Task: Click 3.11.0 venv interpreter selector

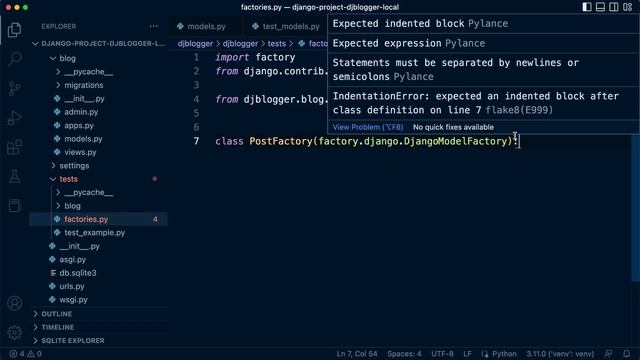Action: pos(560,354)
